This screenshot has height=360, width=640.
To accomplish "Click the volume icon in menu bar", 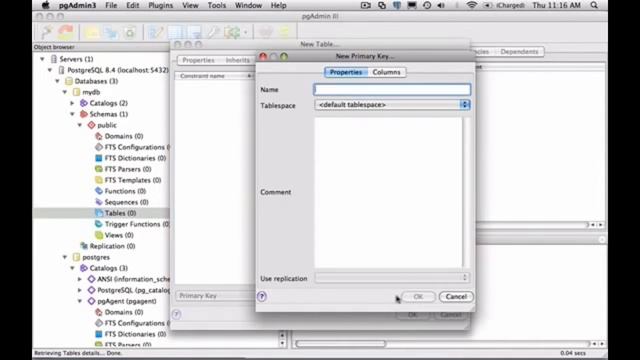I will coord(441,5).
